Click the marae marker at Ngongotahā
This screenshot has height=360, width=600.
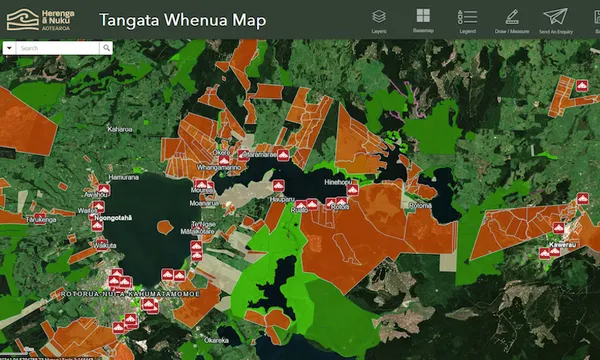(x=97, y=225)
